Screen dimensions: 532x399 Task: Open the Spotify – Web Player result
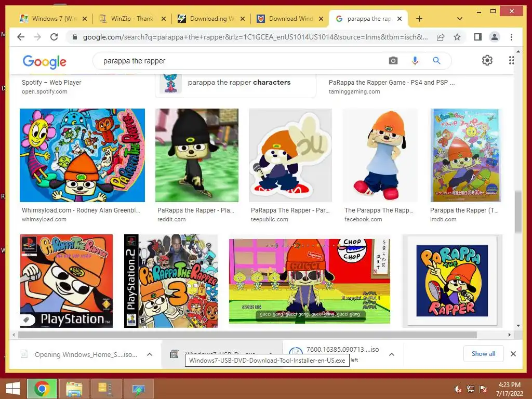coord(51,83)
